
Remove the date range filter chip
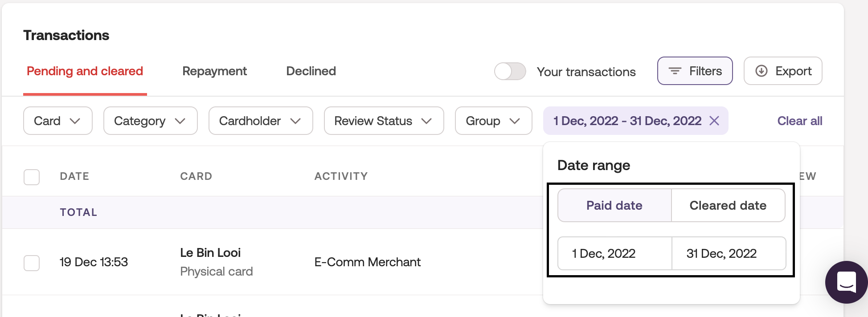click(x=714, y=121)
